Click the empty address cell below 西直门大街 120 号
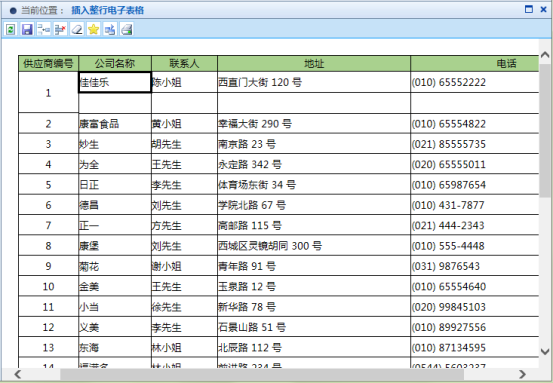The image size is (553, 383). [314, 103]
